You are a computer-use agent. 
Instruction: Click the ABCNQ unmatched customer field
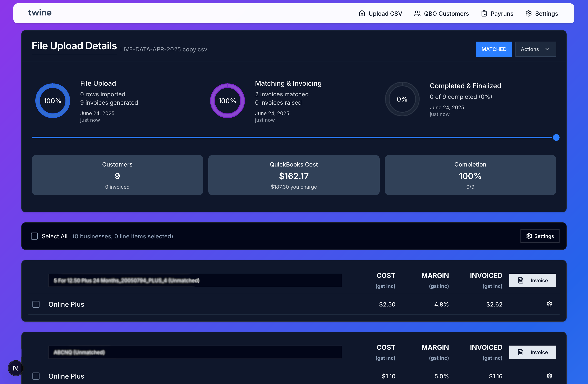(x=195, y=352)
